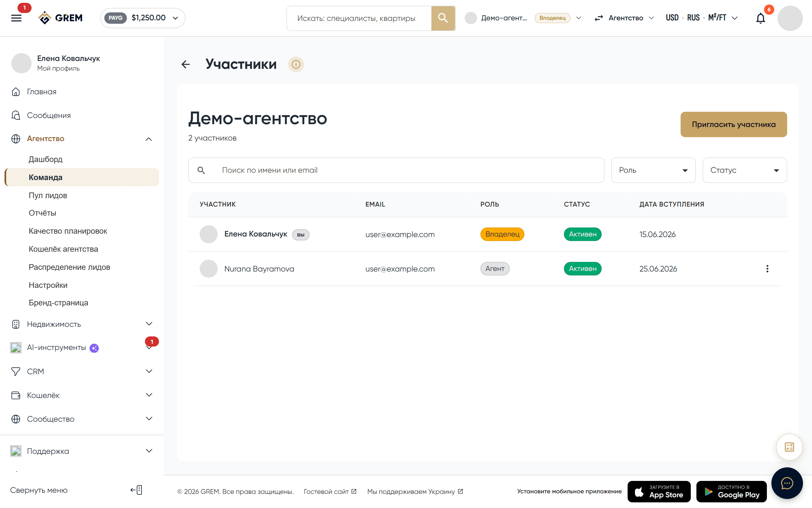Image resolution: width=812 pixels, height=508 pixels.
Task: Open Пул лидов menu item
Action: [x=48, y=195]
